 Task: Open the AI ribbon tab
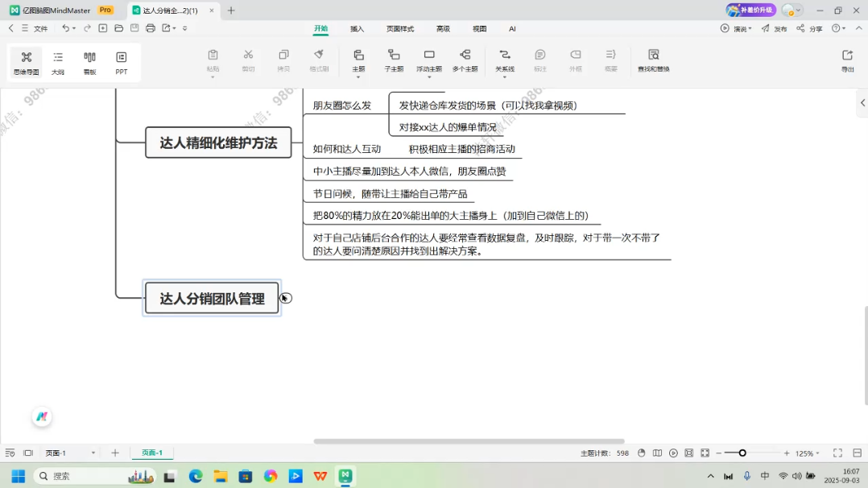511,28
